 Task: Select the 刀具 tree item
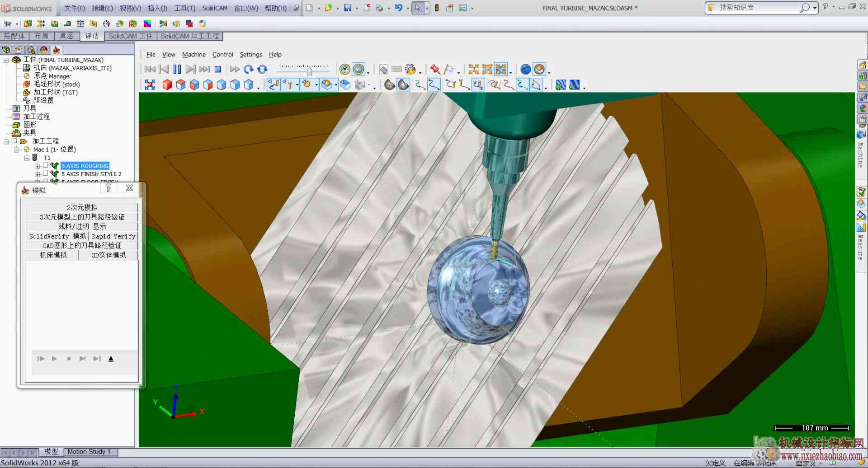click(29, 108)
